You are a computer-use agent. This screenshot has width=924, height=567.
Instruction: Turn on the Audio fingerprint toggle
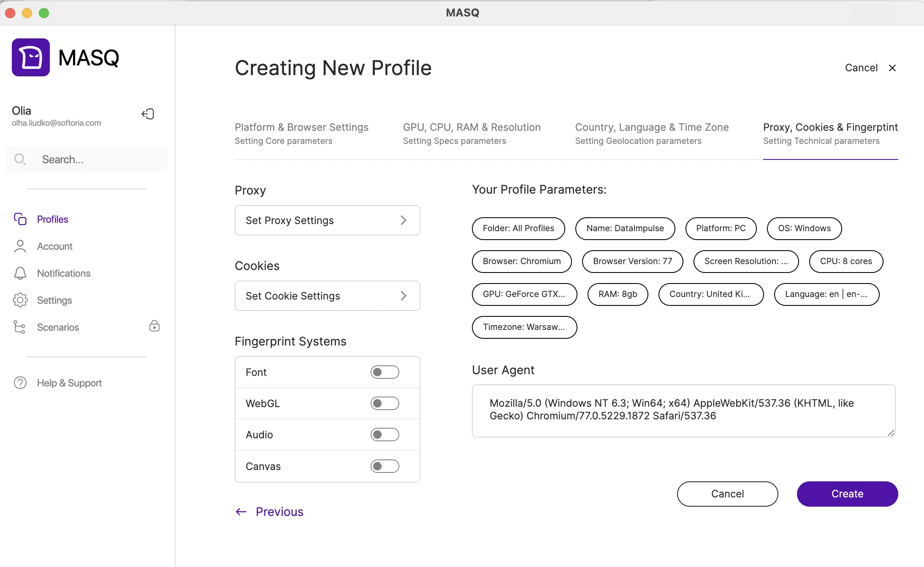[x=385, y=435]
